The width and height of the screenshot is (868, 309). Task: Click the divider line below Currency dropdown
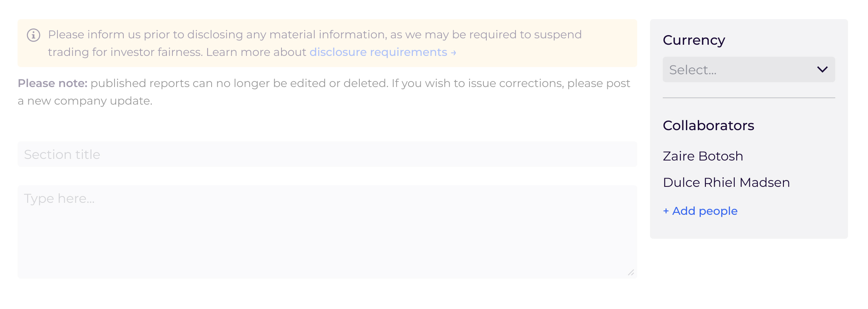[x=749, y=98]
